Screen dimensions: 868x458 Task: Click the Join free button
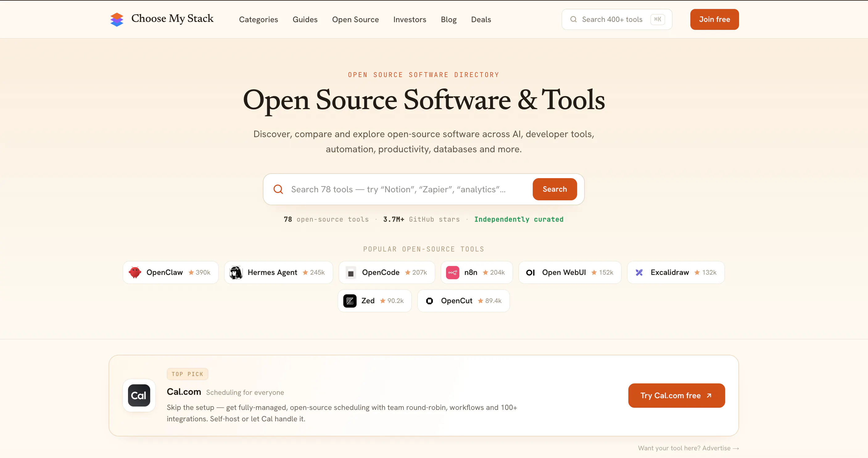coord(714,19)
